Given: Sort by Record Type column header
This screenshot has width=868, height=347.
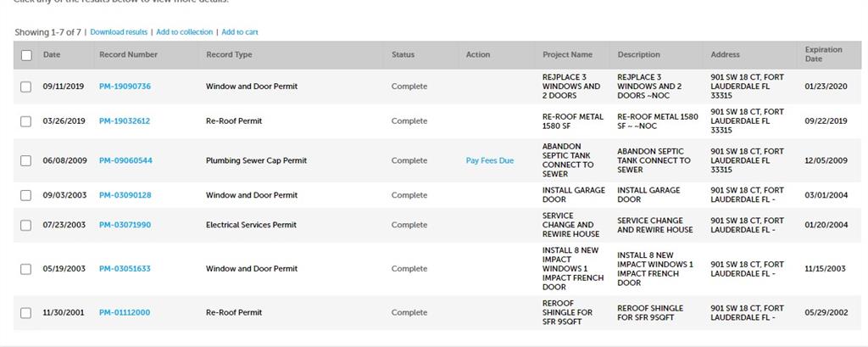Looking at the screenshot, I should [229, 55].
